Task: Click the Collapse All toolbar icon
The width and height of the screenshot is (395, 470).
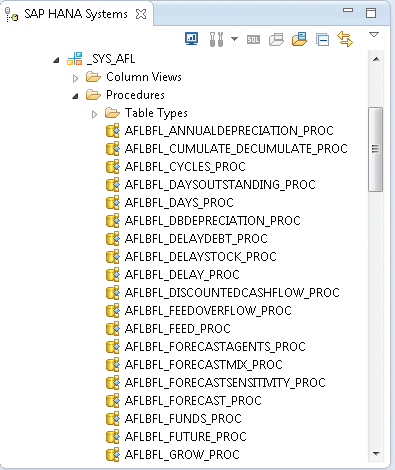Action: click(322, 39)
